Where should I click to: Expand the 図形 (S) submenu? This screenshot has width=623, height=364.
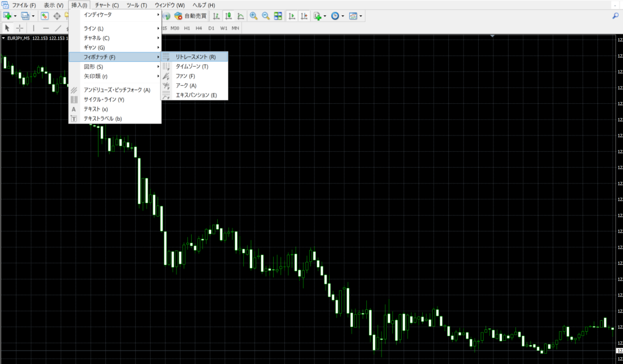pyautogui.click(x=115, y=67)
